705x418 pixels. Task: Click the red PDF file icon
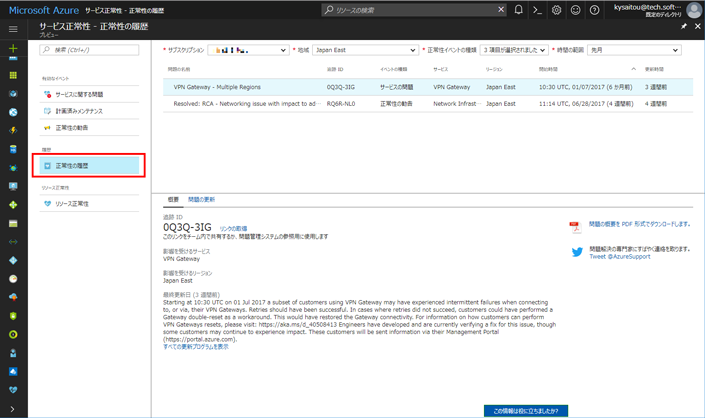tap(575, 227)
